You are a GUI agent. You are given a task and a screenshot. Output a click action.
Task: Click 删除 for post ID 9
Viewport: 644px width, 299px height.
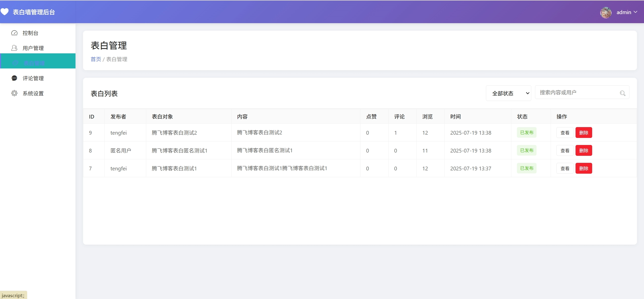point(584,133)
